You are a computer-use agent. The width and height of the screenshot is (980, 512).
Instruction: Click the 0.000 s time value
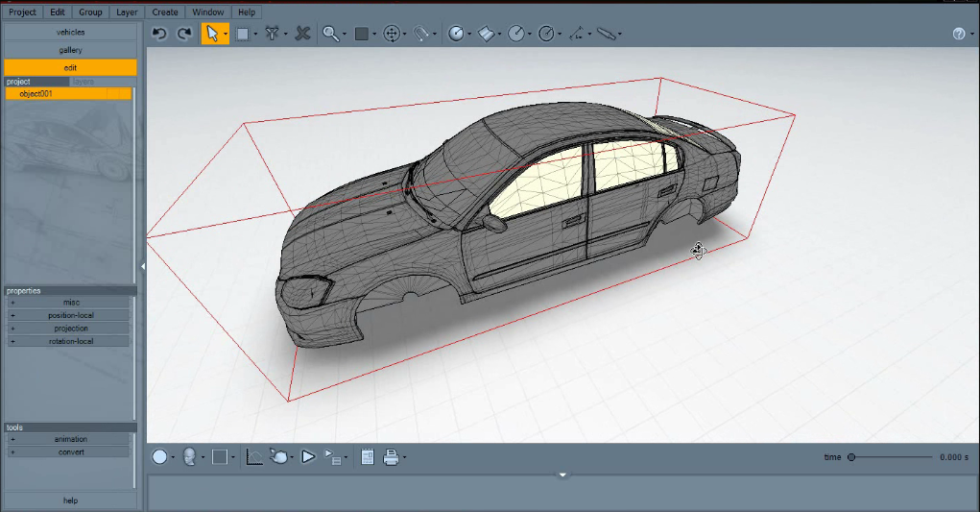pyautogui.click(x=954, y=457)
